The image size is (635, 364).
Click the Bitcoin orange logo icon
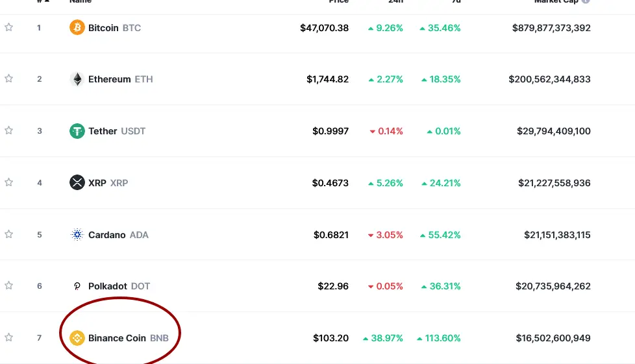(77, 27)
